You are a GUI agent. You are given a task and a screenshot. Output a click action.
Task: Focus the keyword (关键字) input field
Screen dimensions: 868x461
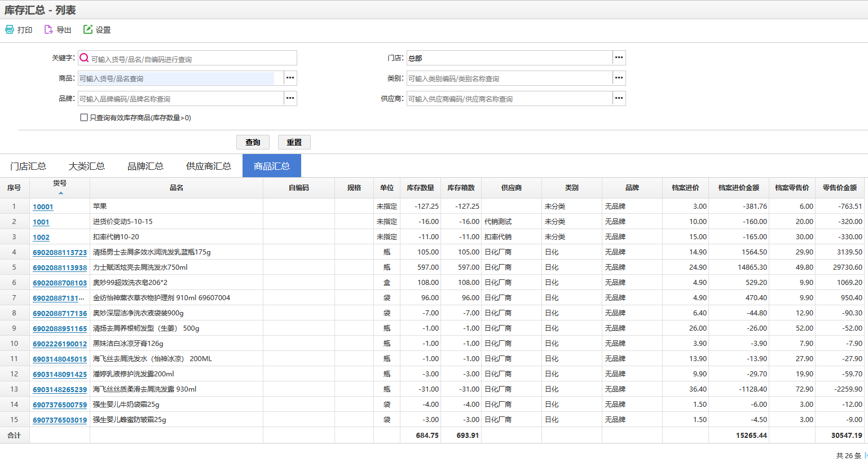pyautogui.click(x=187, y=58)
